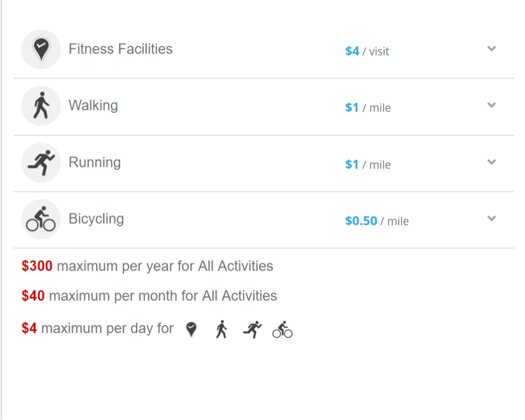Expand the Fitness Facilities row chevron
525x420 pixels.
pyautogui.click(x=491, y=49)
